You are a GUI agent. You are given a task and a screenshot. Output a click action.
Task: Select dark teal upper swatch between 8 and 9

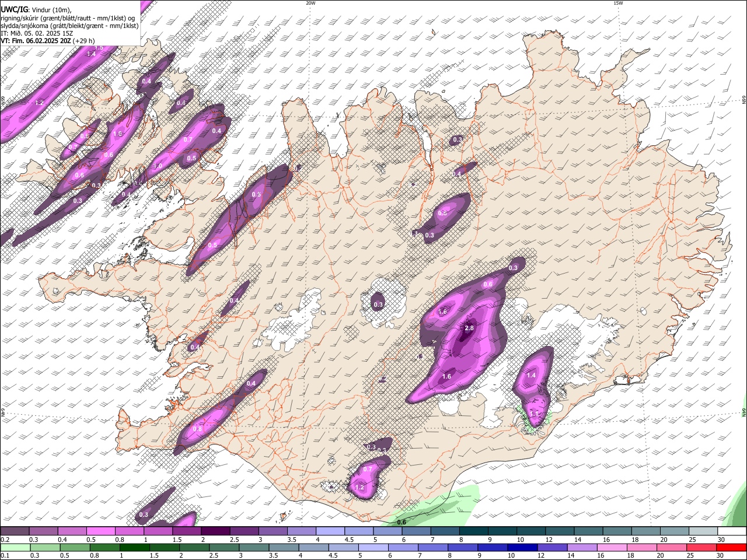pyautogui.click(x=474, y=531)
